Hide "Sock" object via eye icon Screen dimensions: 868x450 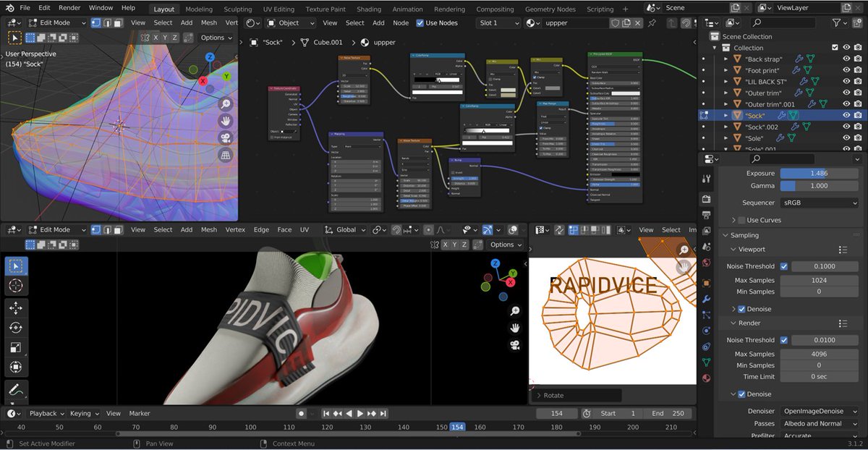(846, 115)
